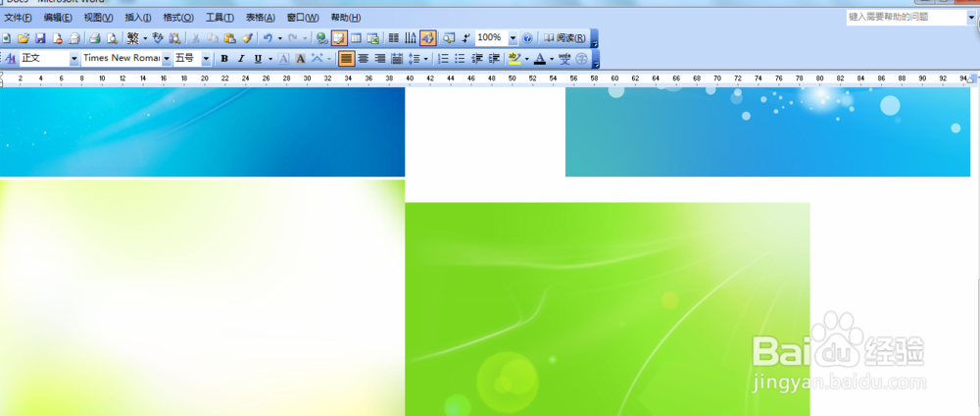This screenshot has width=980, height=416.
Task: Apply distributed alignment
Action: pos(396,59)
